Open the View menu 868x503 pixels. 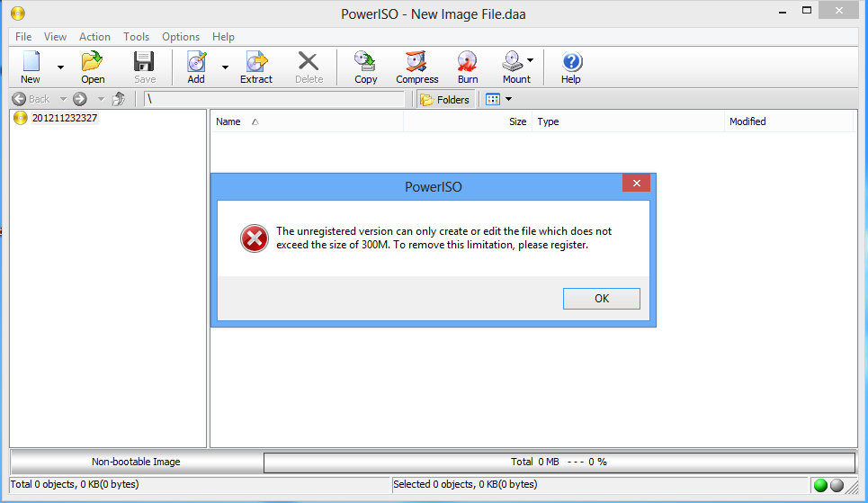coord(56,37)
